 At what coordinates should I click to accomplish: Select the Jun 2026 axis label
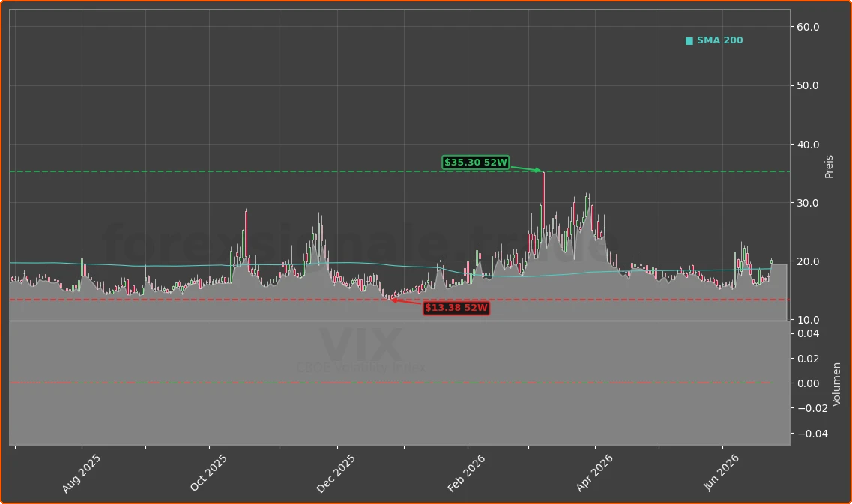721,473
